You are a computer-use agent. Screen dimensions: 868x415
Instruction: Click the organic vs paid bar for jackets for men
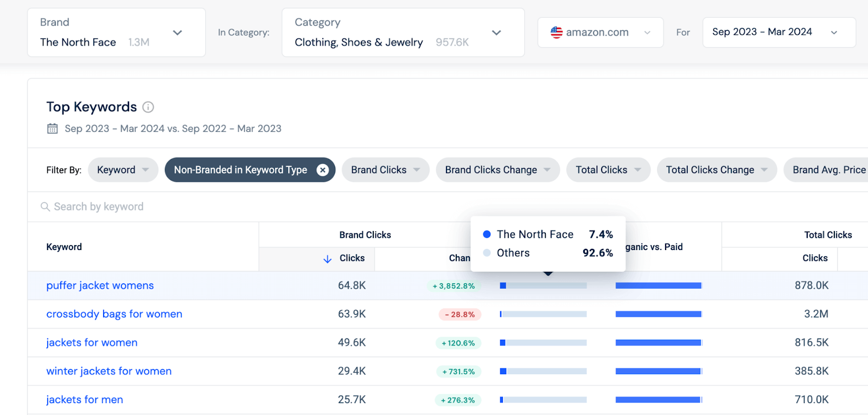(x=659, y=400)
